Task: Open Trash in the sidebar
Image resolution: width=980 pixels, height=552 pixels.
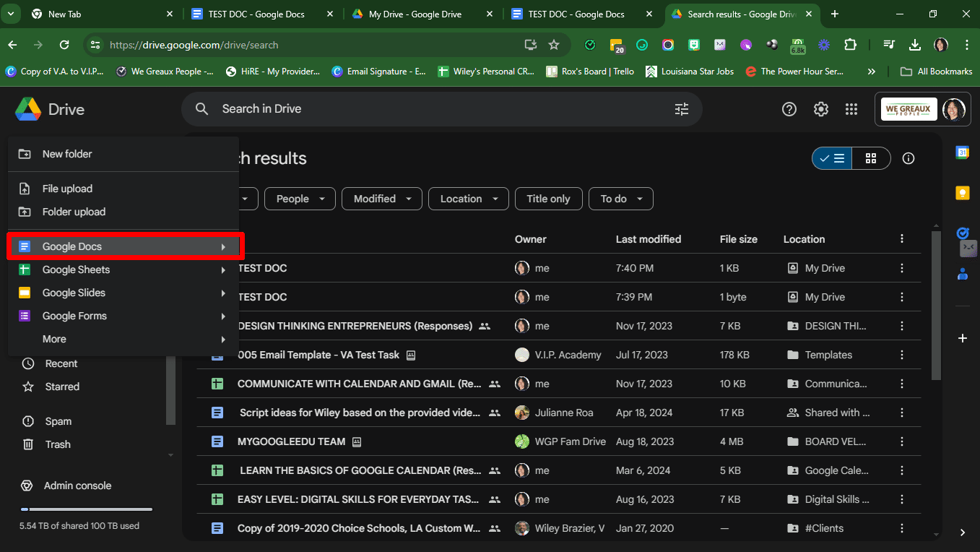Action: coord(58,444)
